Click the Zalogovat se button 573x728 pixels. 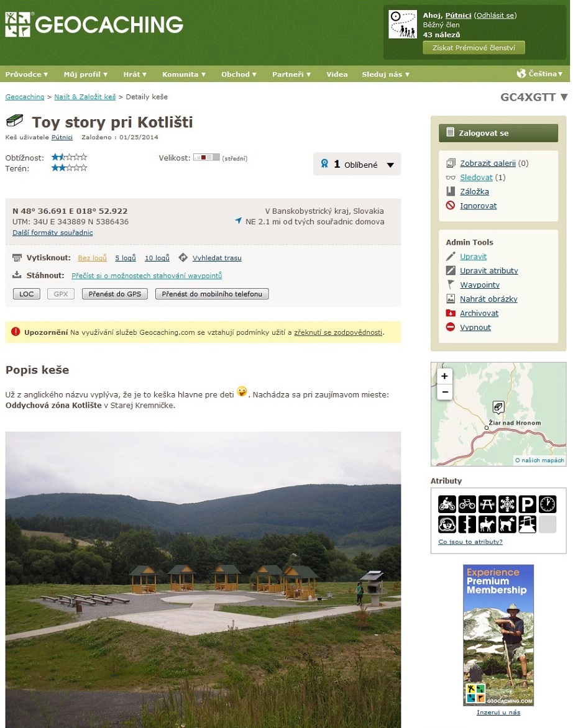click(498, 133)
